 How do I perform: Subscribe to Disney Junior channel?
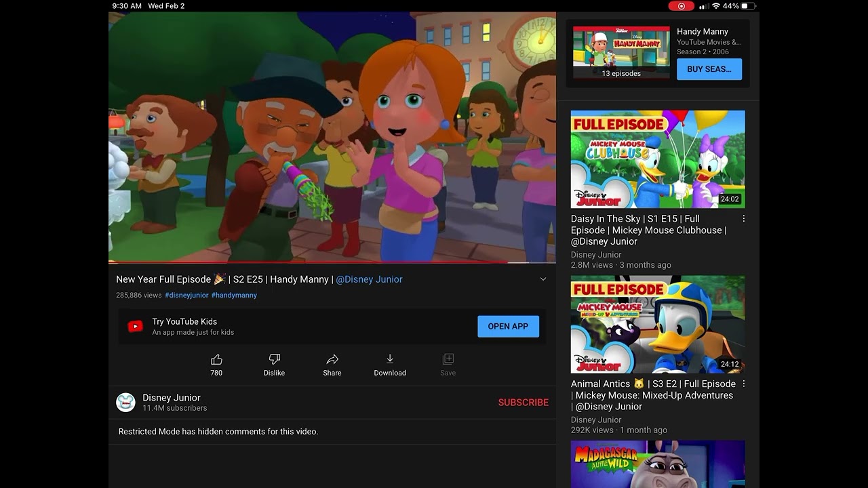pyautogui.click(x=524, y=403)
